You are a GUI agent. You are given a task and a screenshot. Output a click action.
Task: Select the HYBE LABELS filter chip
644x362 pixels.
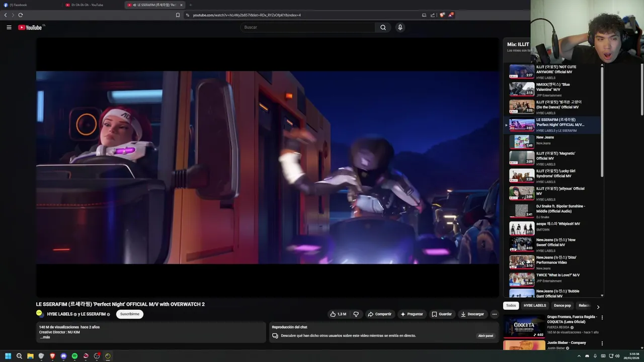535,306
